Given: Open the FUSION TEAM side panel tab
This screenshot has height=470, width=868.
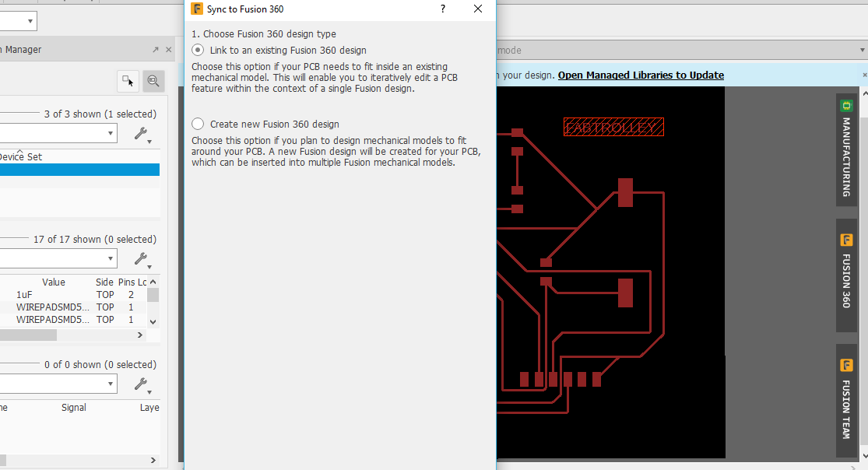Looking at the screenshot, I should coord(846,400).
